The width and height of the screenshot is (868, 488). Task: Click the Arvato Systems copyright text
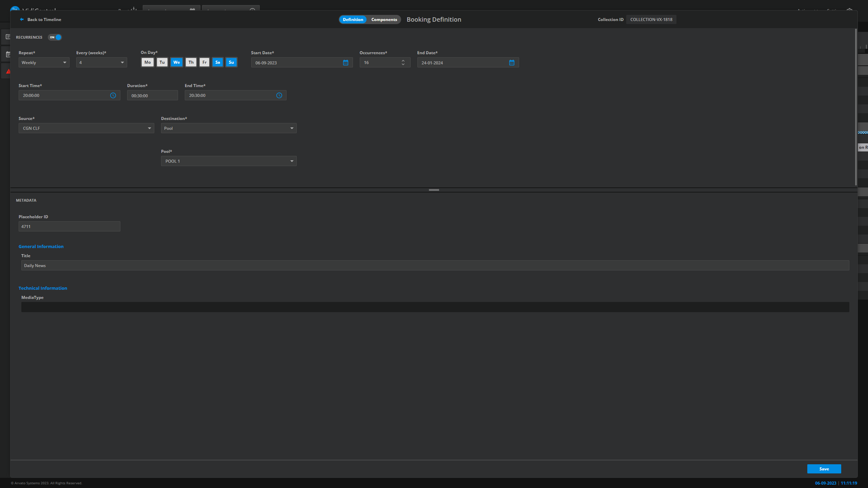point(46,483)
